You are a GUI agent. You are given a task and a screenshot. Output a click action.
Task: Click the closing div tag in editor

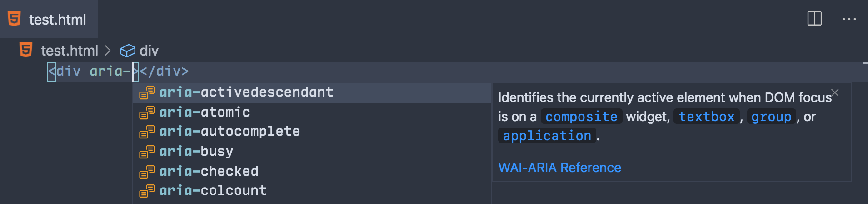click(164, 71)
